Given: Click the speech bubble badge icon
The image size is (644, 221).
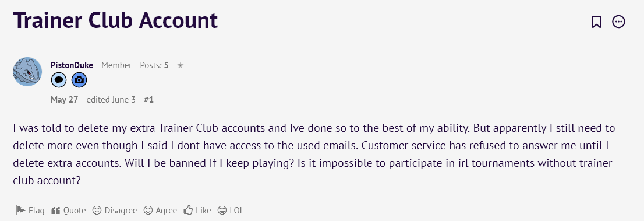Looking at the screenshot, I should tap(59, 80).
